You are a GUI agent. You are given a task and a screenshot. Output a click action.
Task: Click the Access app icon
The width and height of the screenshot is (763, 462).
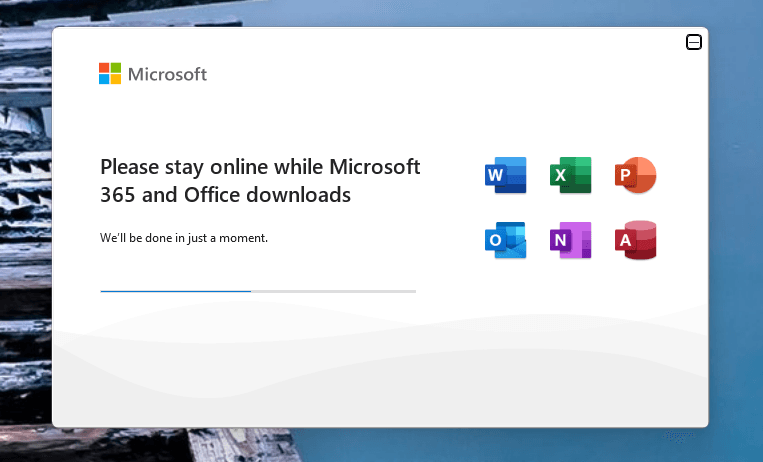(x=636, y=240)
